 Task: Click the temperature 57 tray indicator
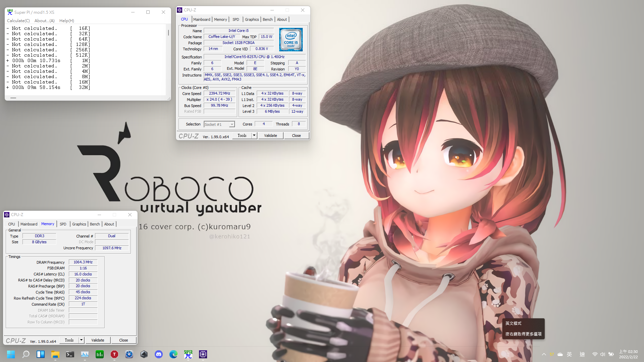[552, 354]
